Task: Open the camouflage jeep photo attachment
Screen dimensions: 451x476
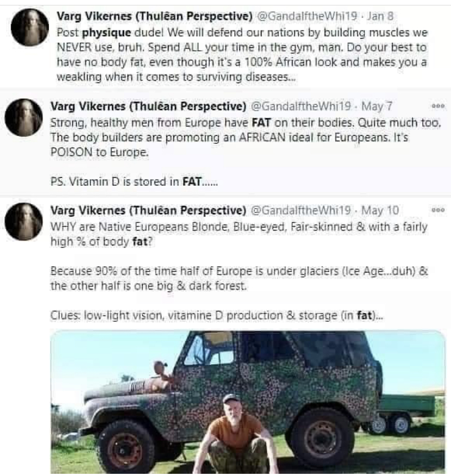Action: click(x=248, y=402)
